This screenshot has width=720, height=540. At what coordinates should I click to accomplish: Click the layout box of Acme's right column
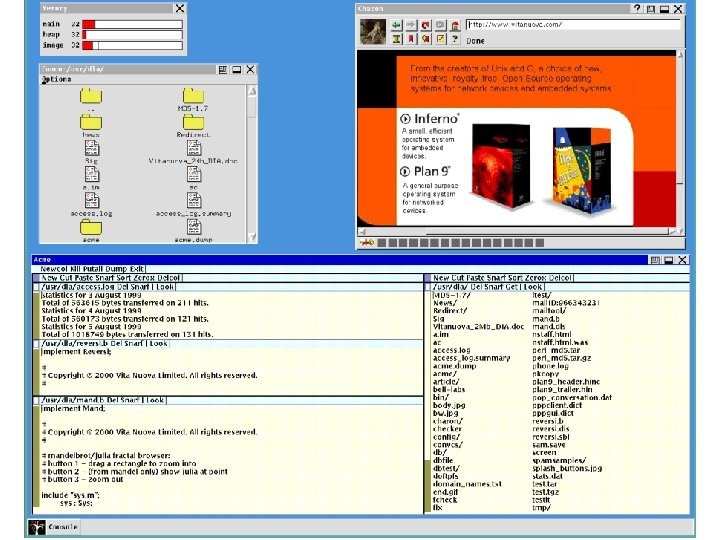(428, 278)
